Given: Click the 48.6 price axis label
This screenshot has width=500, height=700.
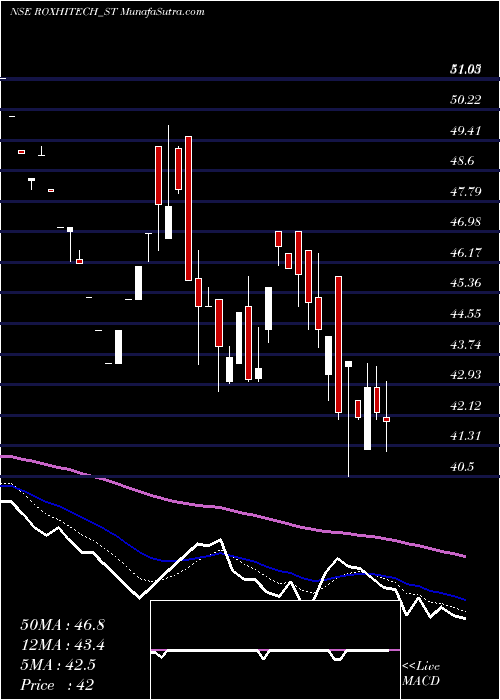Looking at the screenshot, I should [x=463, y=161].
